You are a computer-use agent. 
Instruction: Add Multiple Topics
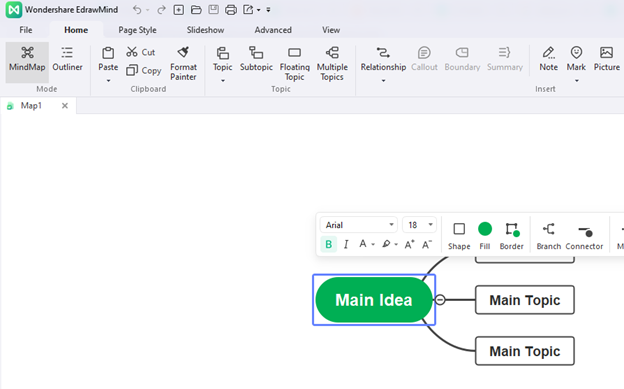click(x=332, y=63)
